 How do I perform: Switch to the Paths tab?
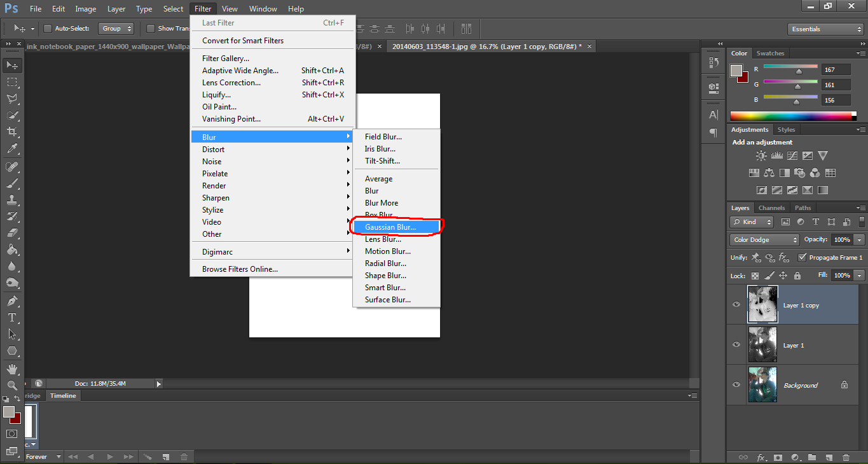[x=803, y=208]
